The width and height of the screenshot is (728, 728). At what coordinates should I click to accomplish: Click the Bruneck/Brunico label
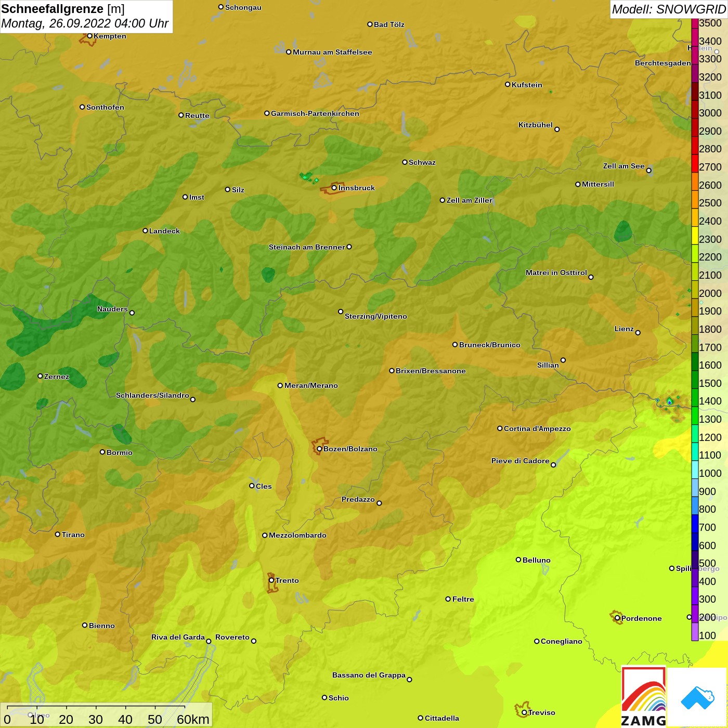(490, 345)
